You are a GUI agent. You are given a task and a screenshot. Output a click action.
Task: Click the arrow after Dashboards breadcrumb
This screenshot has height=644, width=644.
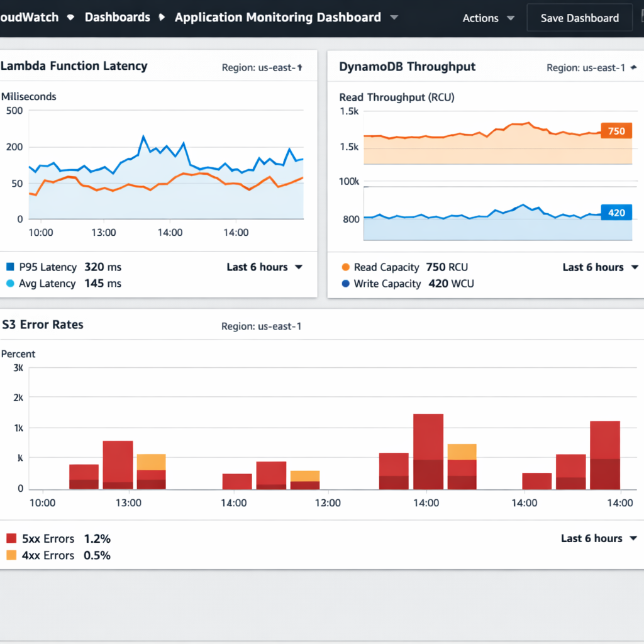(x=162, y=17)
